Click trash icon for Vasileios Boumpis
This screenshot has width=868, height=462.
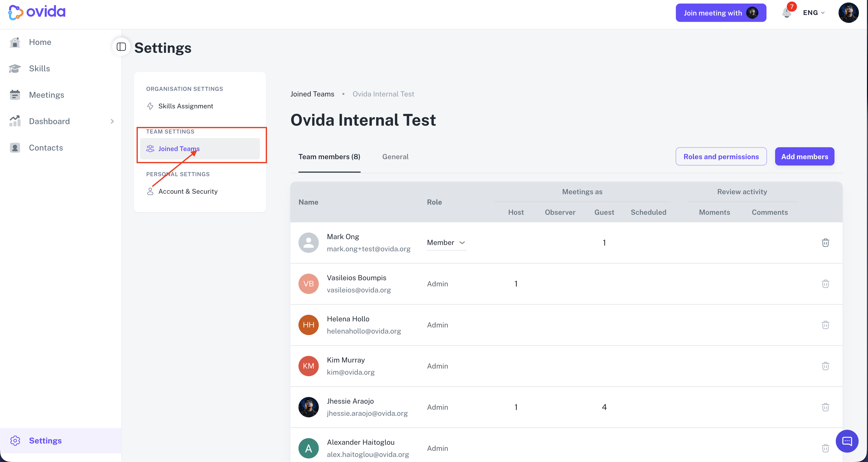825,284
